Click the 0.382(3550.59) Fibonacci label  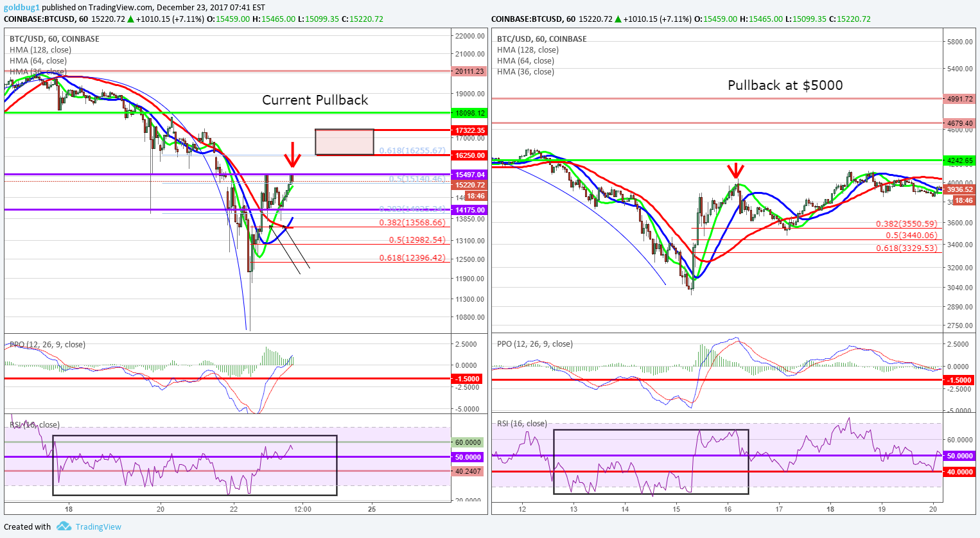pos(907,224)
